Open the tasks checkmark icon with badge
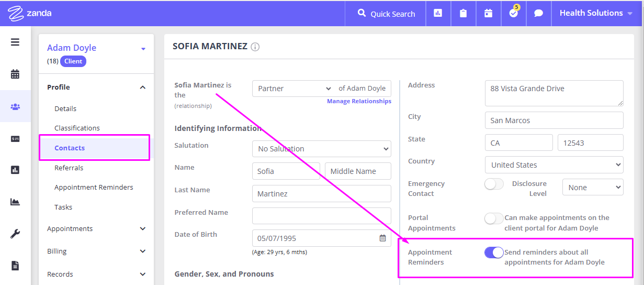644x285 pixels. pos(514,13)
